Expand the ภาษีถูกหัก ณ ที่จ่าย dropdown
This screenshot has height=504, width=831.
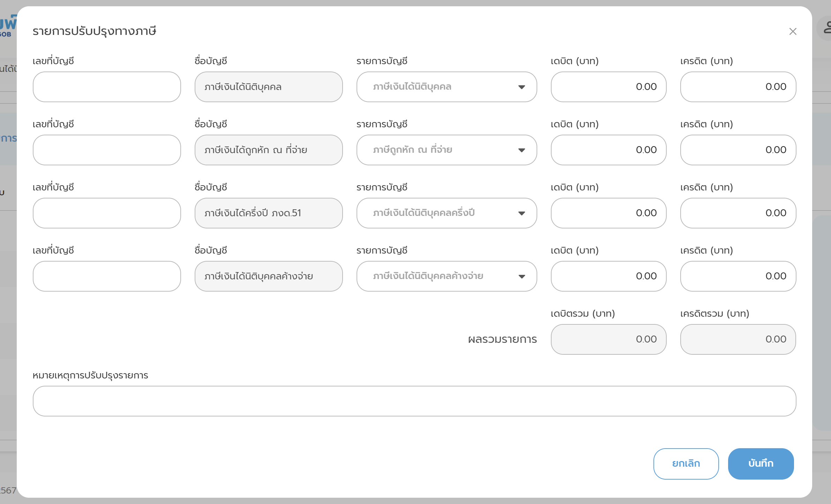click(x=447, y=150)
